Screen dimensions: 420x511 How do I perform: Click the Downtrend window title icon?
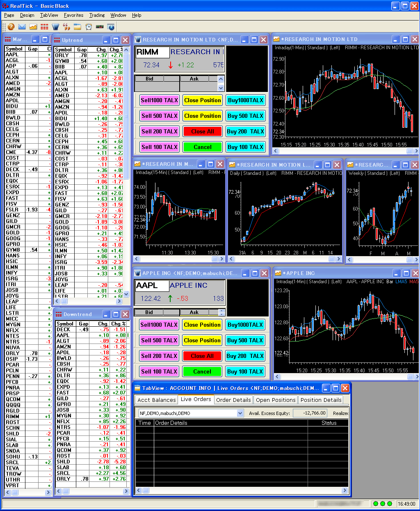(x=59, y=314)
